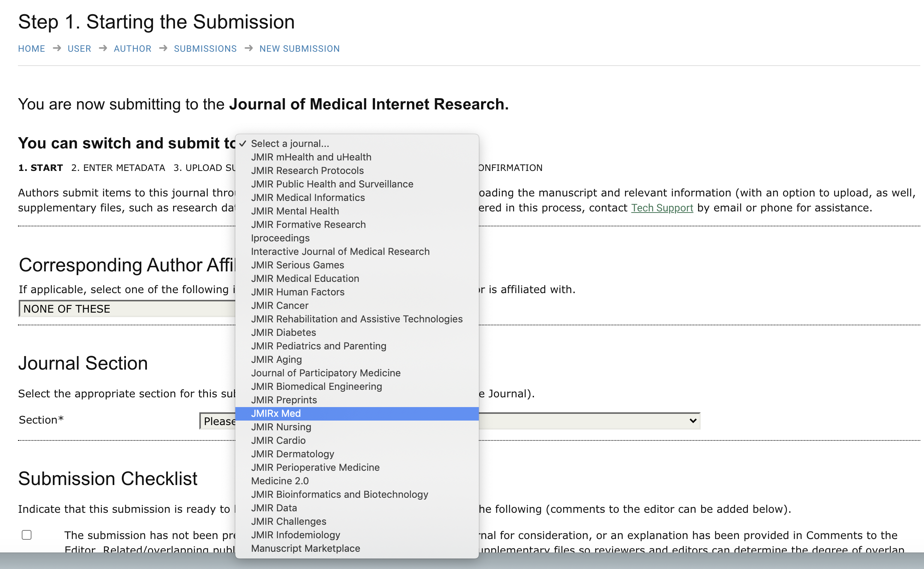Open the Tech Support link
Viewport: 924px width, 569px height.
pos(661,208)
